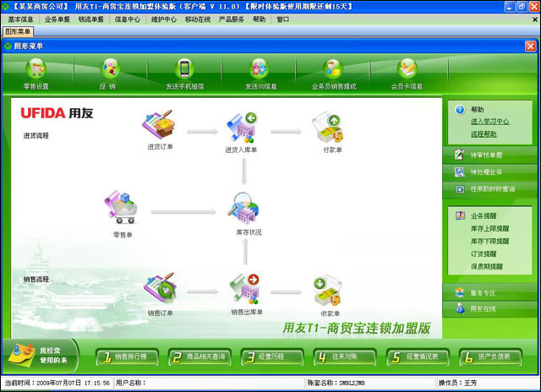Click the 操作员：王芳 status entry
The image size is (541, 392).
click(457, 383)
